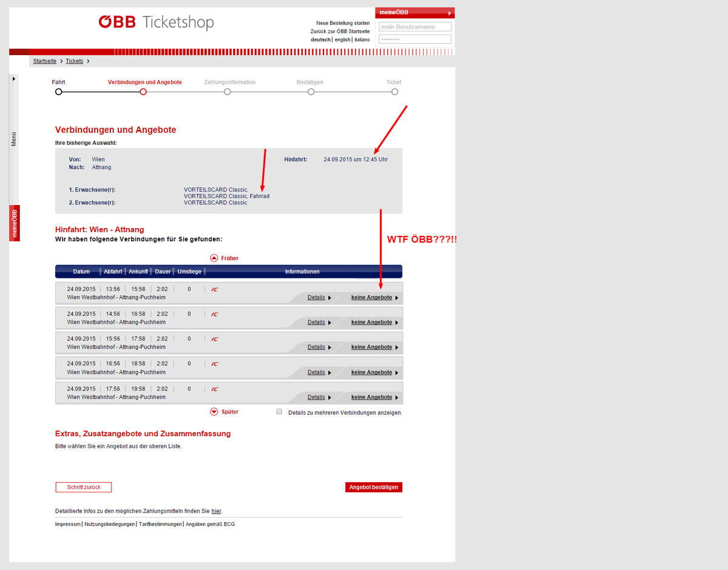
Task: Click 'Zurück zur ÖBB Startseite' link
Action: coord(340,31)
